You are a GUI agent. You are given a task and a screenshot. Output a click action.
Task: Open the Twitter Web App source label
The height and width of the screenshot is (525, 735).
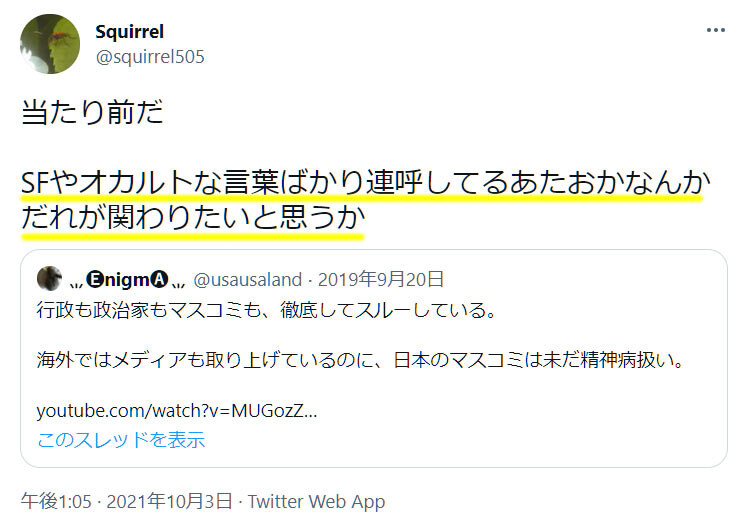[316, 502]
